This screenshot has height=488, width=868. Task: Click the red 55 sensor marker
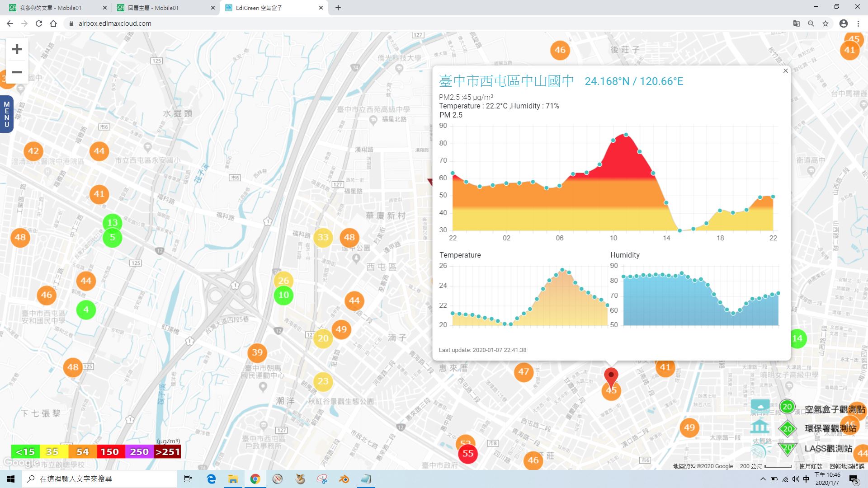tap(468, 454)
